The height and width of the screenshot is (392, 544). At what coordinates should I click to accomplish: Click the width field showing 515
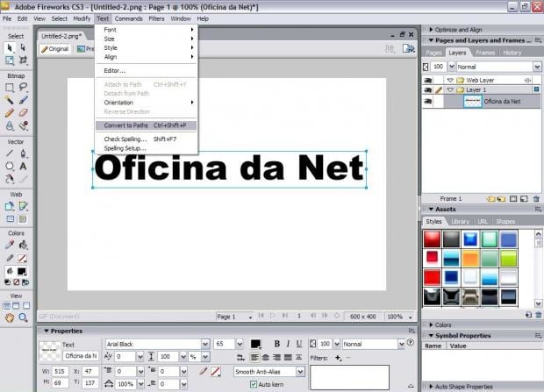click(60, 371)
